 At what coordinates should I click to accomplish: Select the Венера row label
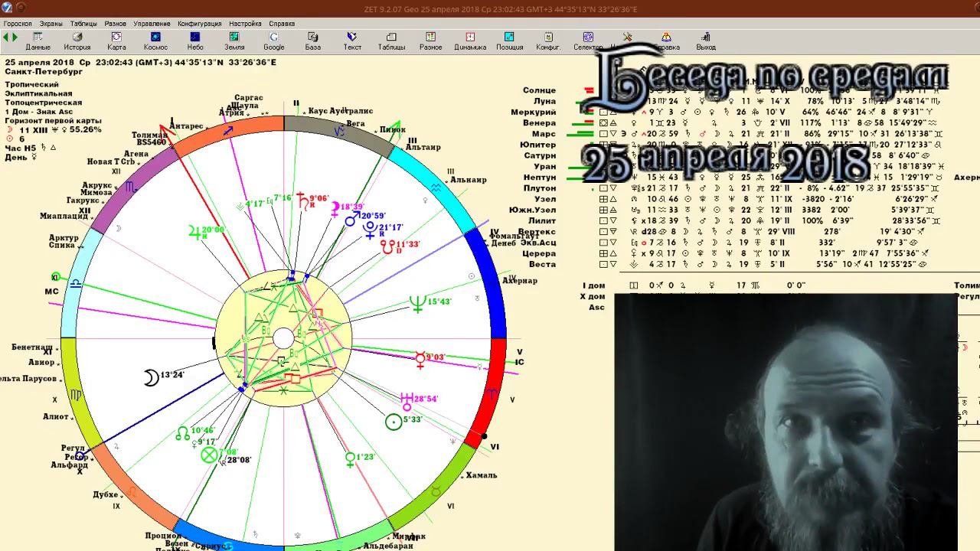[x=539, y=123]
